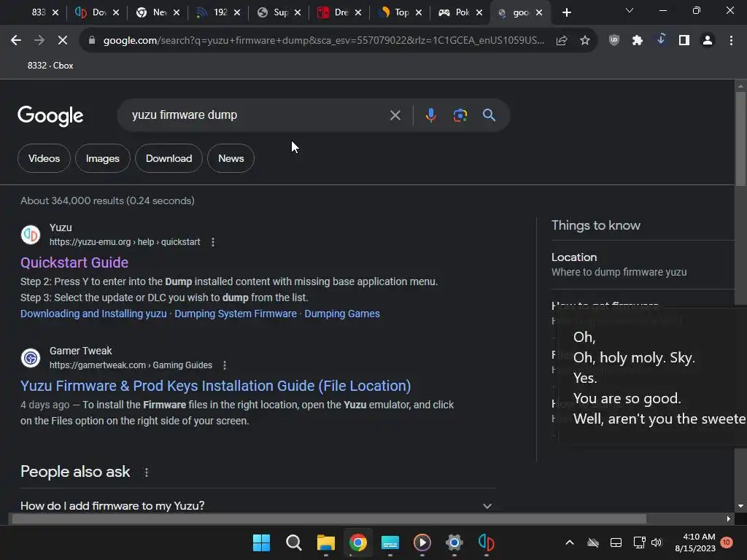Open the 'Dumping Games' sitelink

[342, 314]
